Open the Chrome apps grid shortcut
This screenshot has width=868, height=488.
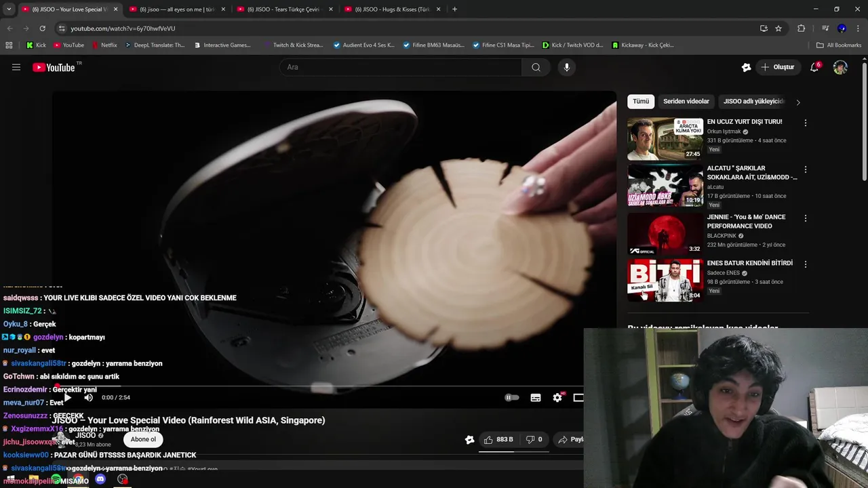click(9, 45)
